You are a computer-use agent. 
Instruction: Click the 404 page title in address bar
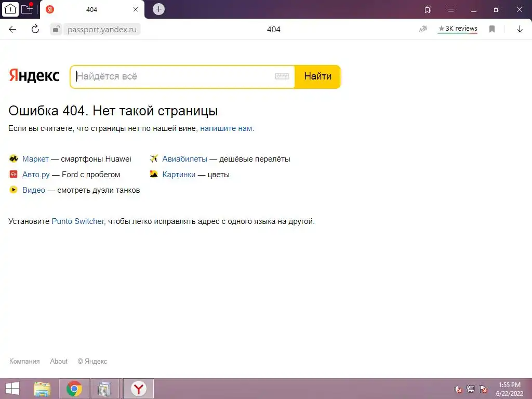pyautogui.click(x=273, y=30)
